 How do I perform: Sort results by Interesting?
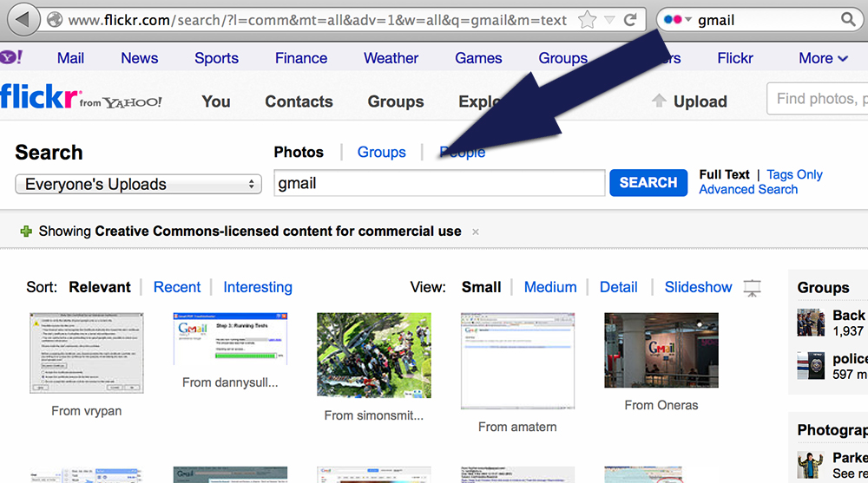[x=258, y=287]
